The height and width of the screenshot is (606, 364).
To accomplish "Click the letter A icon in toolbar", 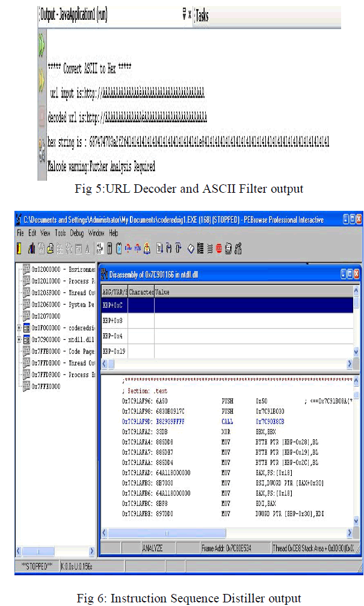I will (87, 246).
